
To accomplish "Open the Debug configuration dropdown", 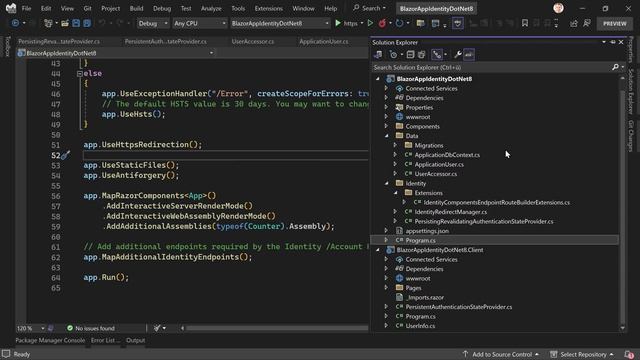I will (153, 23).
